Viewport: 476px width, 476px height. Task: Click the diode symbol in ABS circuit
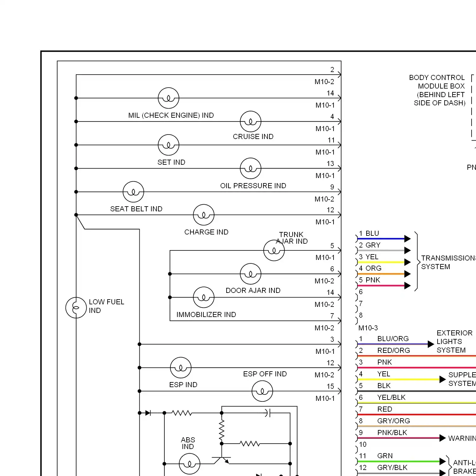(x=148, y=413)
